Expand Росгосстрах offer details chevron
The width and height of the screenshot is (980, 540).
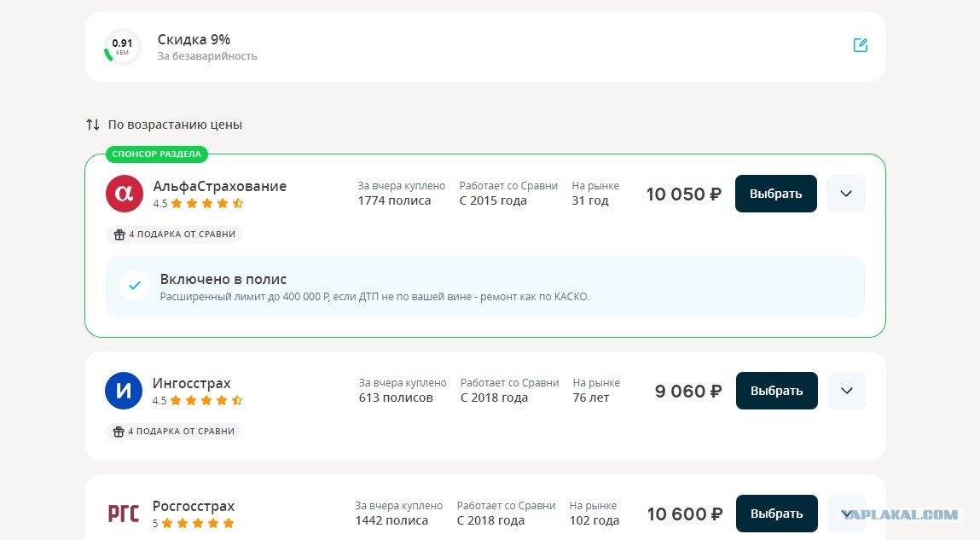[847, 514]
